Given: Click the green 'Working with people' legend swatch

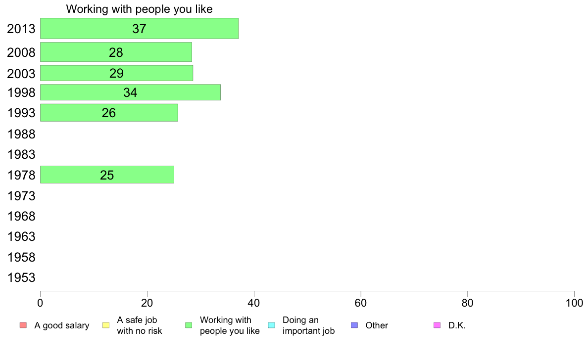Looking at the screenshot, I should 189,325.
